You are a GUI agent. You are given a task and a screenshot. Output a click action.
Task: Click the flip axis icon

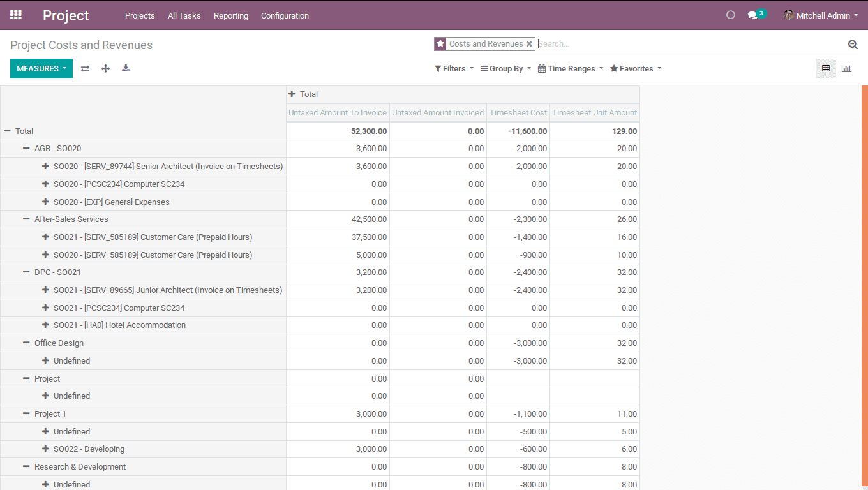coord(85,69)
